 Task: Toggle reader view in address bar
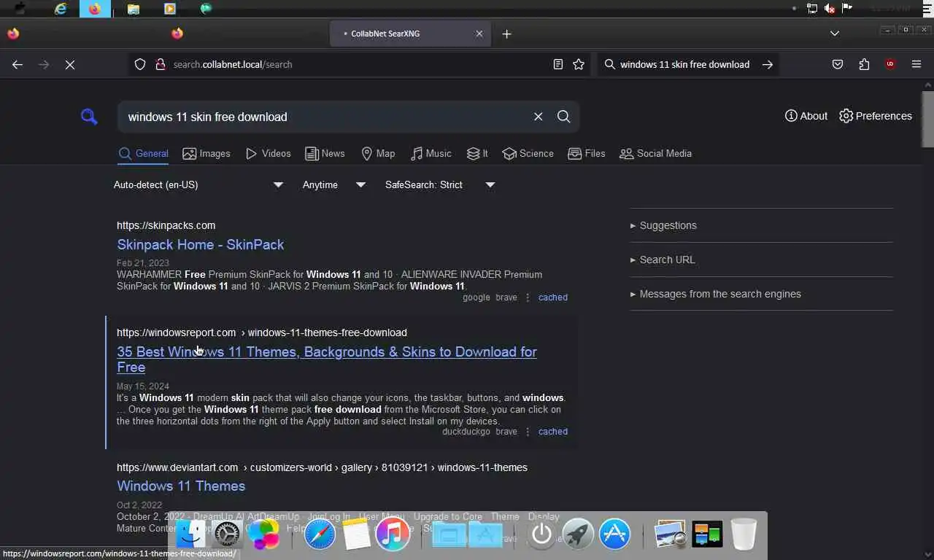pyautogui.click(x=557, y=64)
